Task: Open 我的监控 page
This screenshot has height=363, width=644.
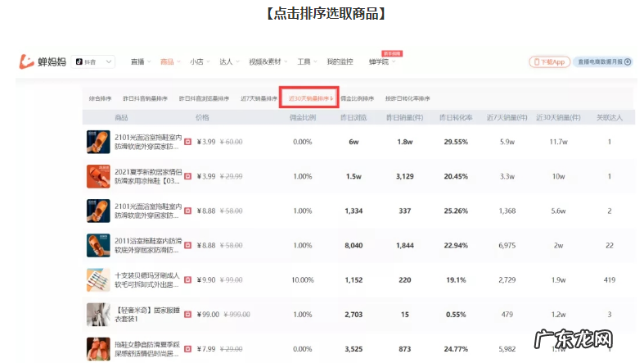Action: [x=340, y=61]
